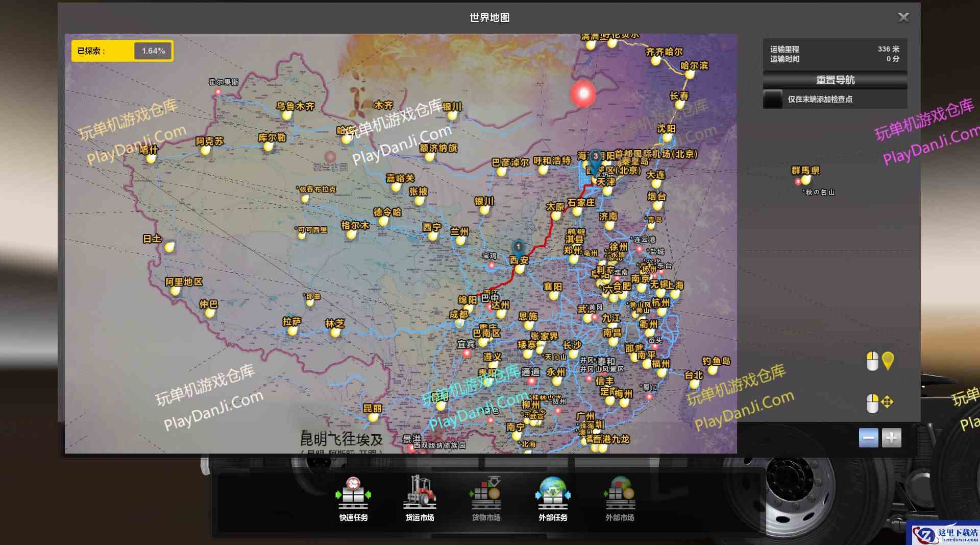This screenshot has height=545, width=980.
Task: Click the 货物市场 cargo market icon
Action: [x=486, y=494]
